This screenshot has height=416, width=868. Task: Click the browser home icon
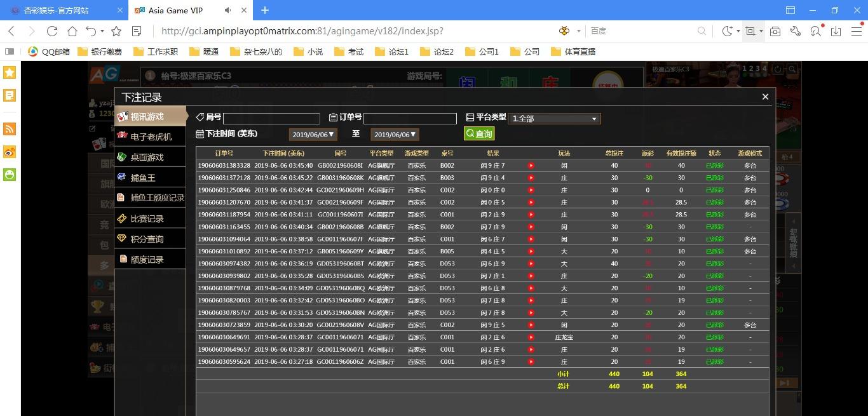click(x=72, y=30)
